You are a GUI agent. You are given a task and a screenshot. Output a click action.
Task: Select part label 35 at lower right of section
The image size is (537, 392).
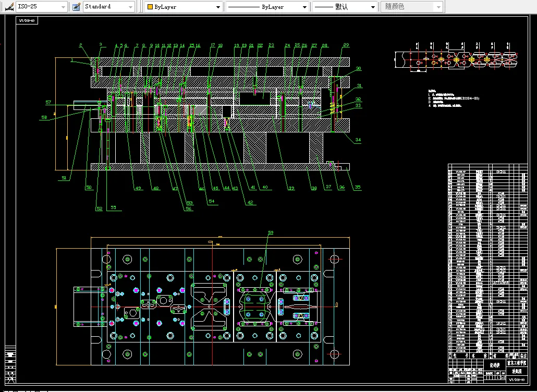[x=357, y=188]
